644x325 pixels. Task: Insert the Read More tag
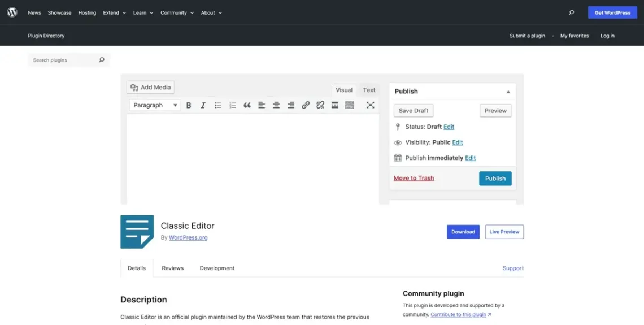click(335, 105)
